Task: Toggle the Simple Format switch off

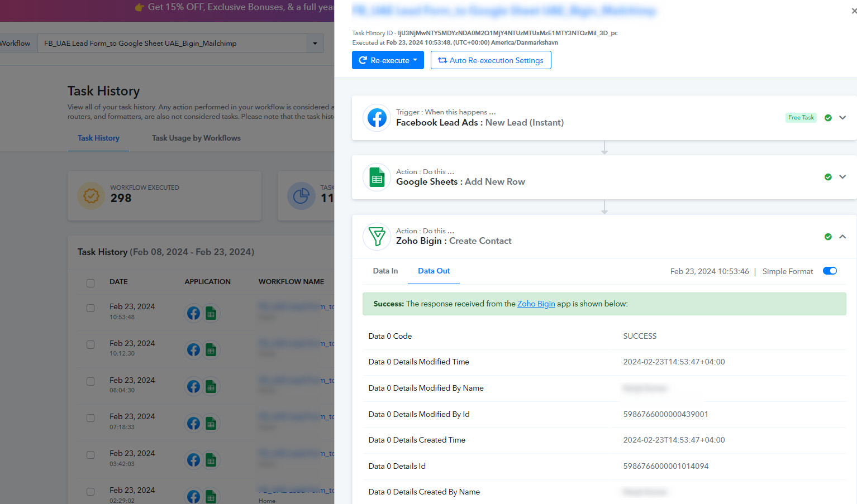Action: (830, 271)
